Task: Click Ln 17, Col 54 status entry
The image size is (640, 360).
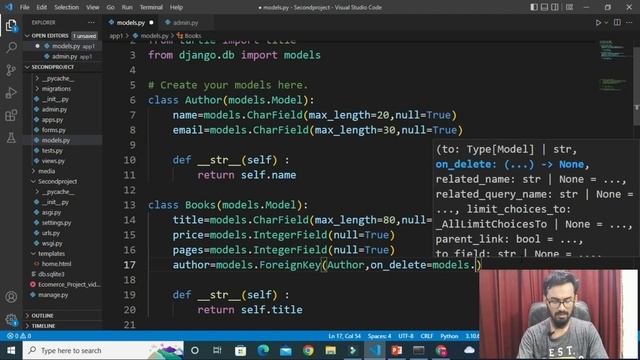Action: [x=344, y=336]
